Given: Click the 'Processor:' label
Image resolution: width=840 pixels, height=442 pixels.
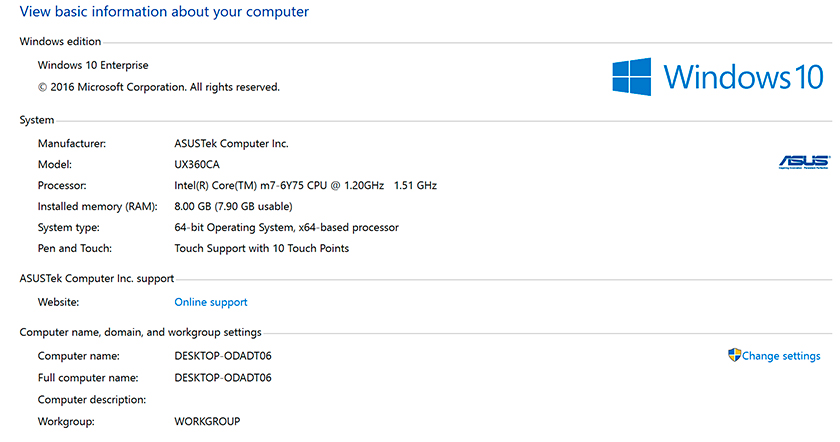Looking at the screenshot, I should click(x=62, y=185).
